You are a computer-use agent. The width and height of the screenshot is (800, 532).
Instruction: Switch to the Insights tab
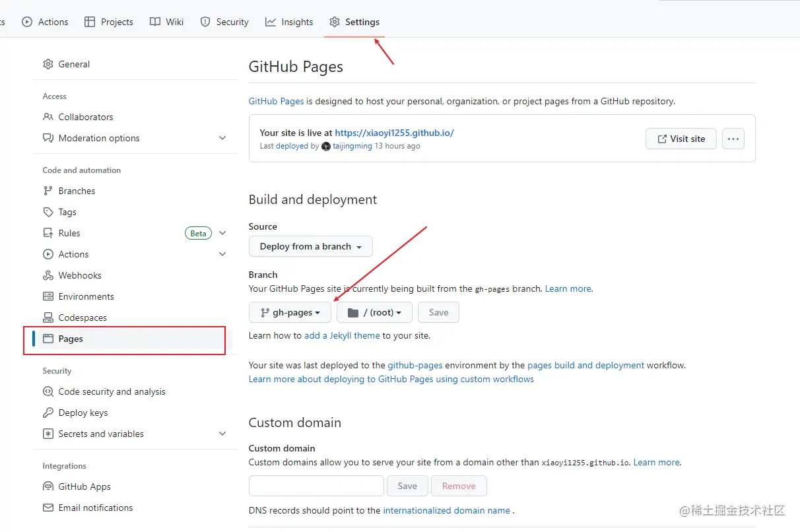click(289, 22)
